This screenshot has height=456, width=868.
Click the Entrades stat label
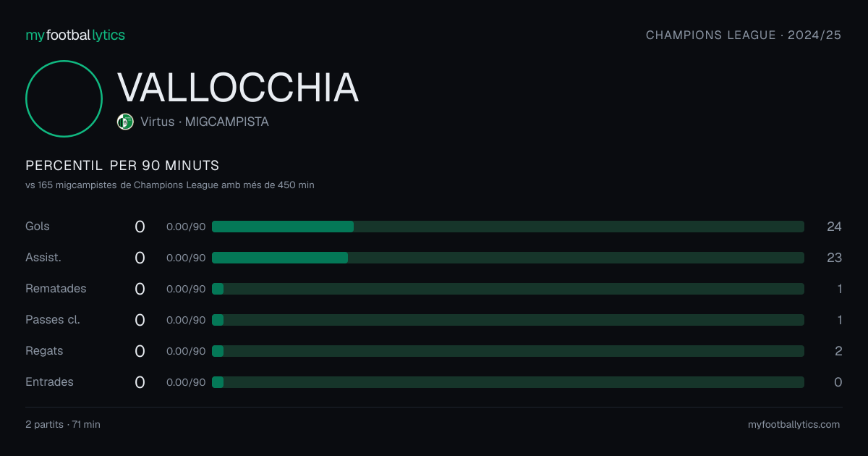pyautogui.click(x=49, y=382)
